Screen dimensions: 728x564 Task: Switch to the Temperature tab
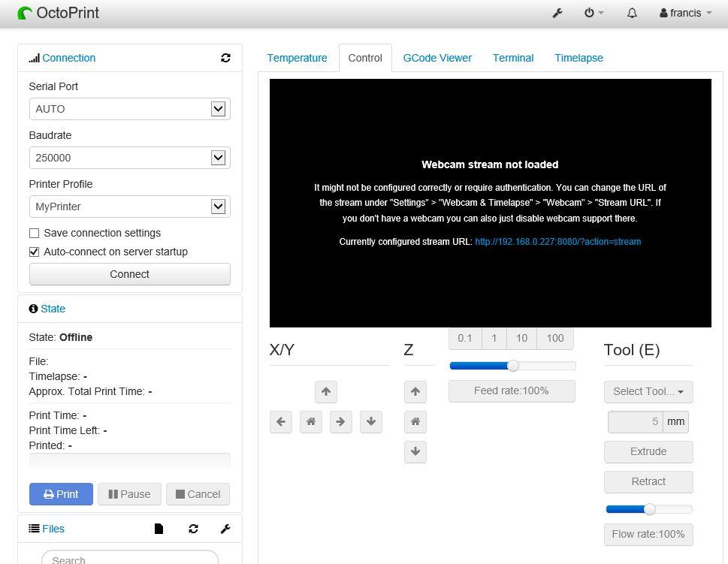(298, 58)
